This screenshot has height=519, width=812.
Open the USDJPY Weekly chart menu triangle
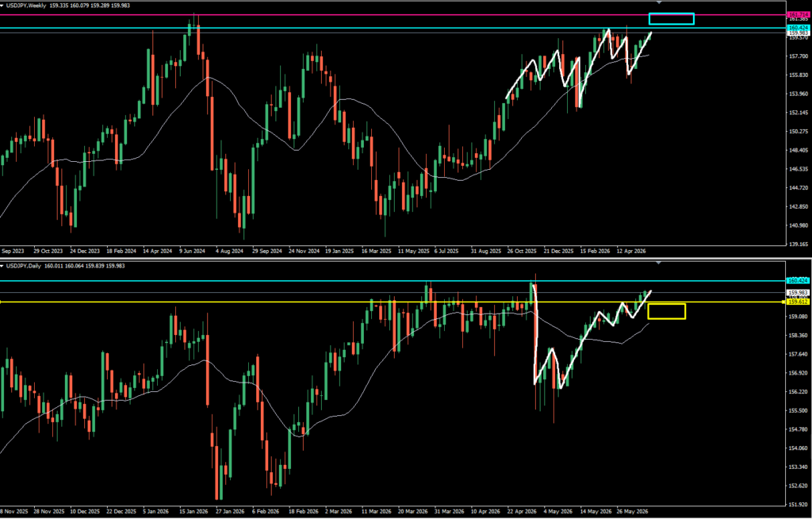point(2,6)
